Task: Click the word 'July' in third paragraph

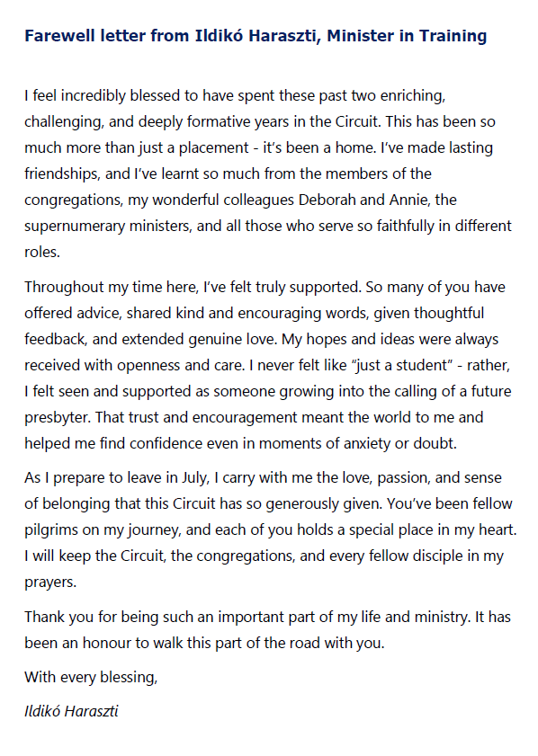Action: pyautogui.click(x=195, y=478)
